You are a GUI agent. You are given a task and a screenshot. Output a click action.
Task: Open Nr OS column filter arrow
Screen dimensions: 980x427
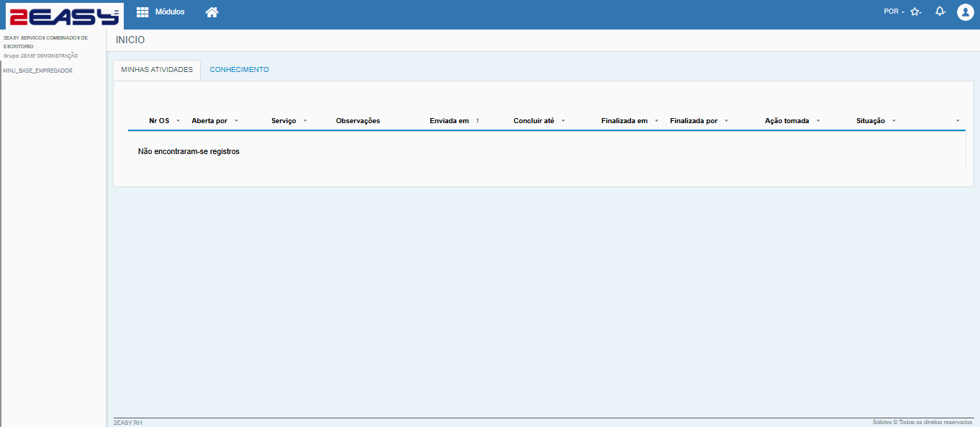coord(178,121)
